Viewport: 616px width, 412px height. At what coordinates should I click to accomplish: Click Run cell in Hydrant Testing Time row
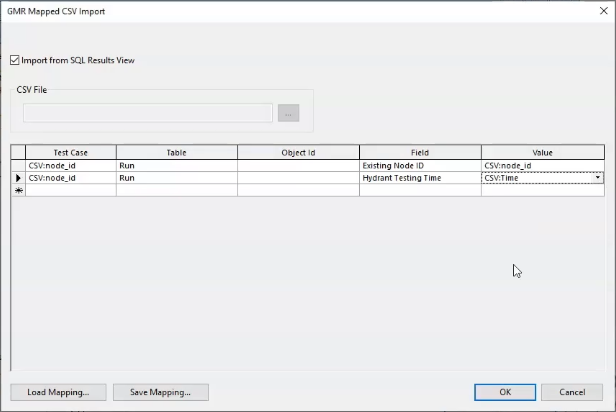point(177,178)
